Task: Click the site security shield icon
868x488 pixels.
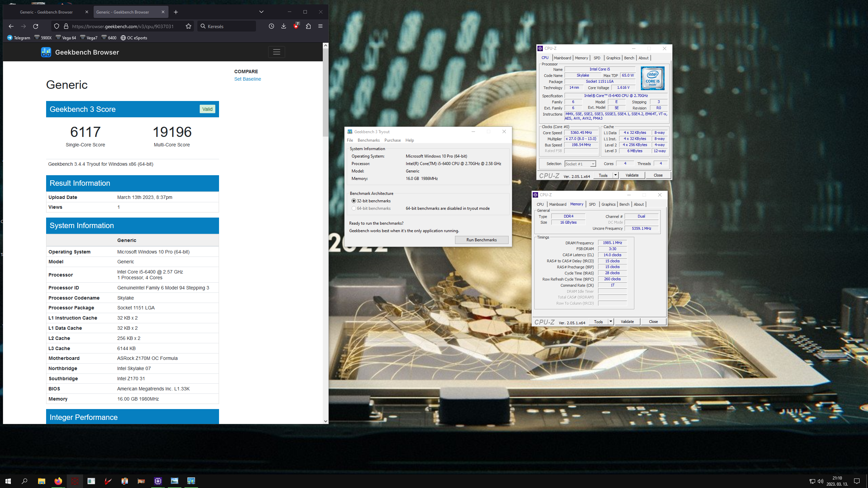Action: click(x=57, y=26)
